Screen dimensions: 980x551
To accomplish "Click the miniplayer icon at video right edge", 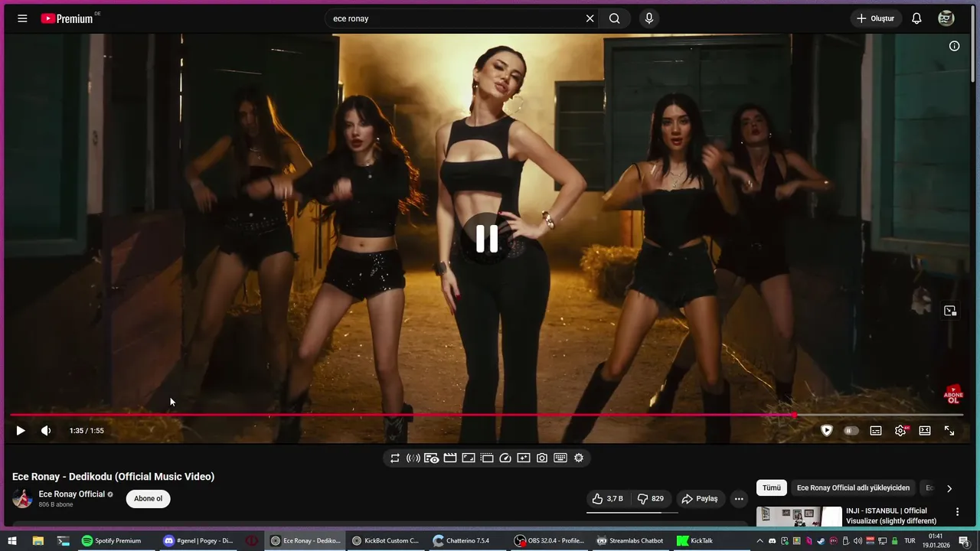I will (x=950, y=310).
